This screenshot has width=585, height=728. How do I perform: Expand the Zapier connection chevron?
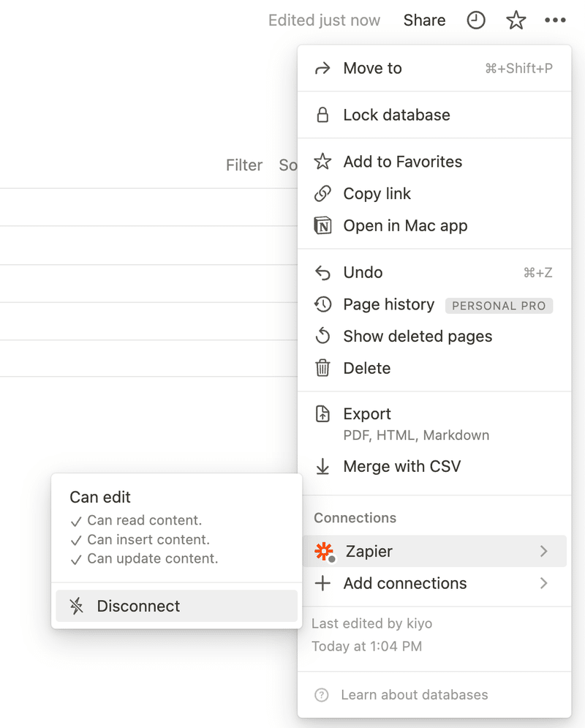pos(544,551)
